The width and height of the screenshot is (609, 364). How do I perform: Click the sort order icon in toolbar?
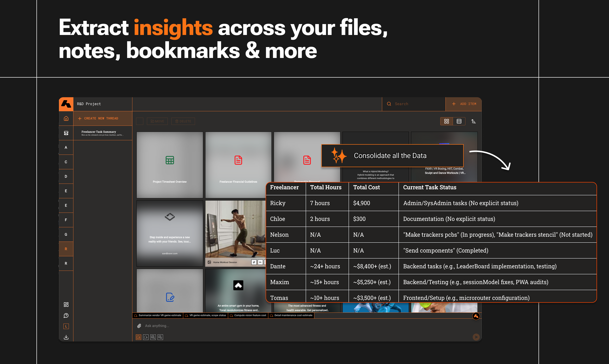pyautogui.click(x=473, y=121)
